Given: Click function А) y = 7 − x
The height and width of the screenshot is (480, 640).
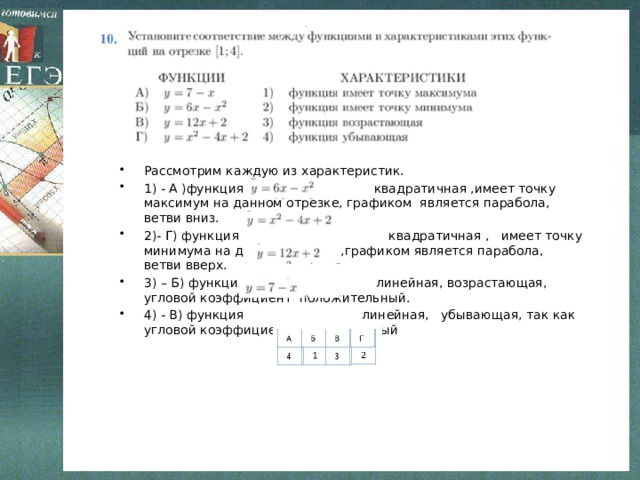Looking at the screenshot, I should point(175,93).
